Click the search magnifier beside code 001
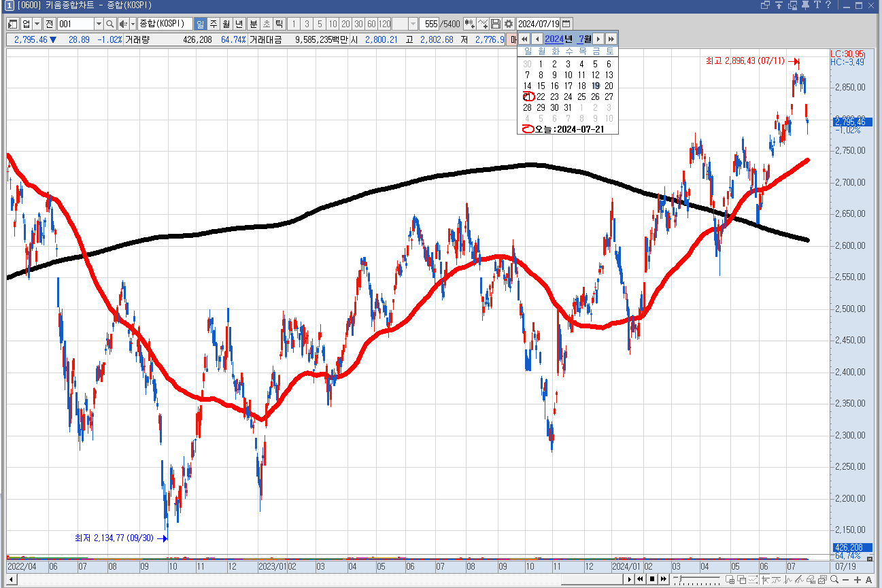The height and width of the screenshot is (588, 882). point(110,24)
